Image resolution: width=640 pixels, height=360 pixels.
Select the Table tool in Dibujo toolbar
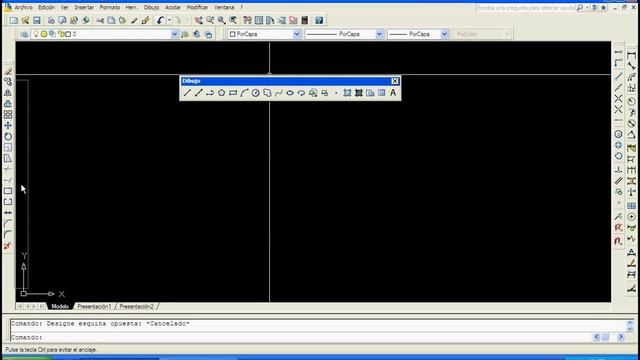[x=381, y=93]
